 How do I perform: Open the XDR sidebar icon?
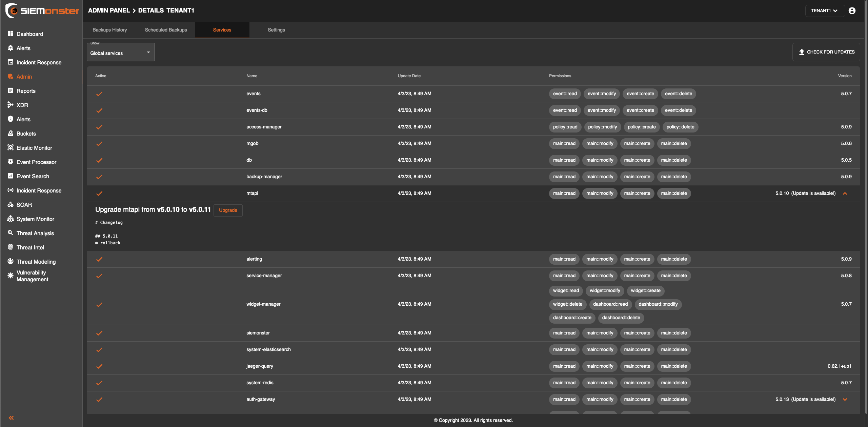click(11, 105)
